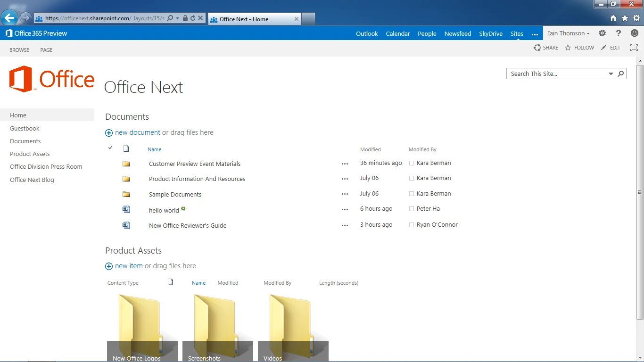Check the presence box beside Peter Ha
The height and width of the screenshot is (362, 644).
click(412, 209)
